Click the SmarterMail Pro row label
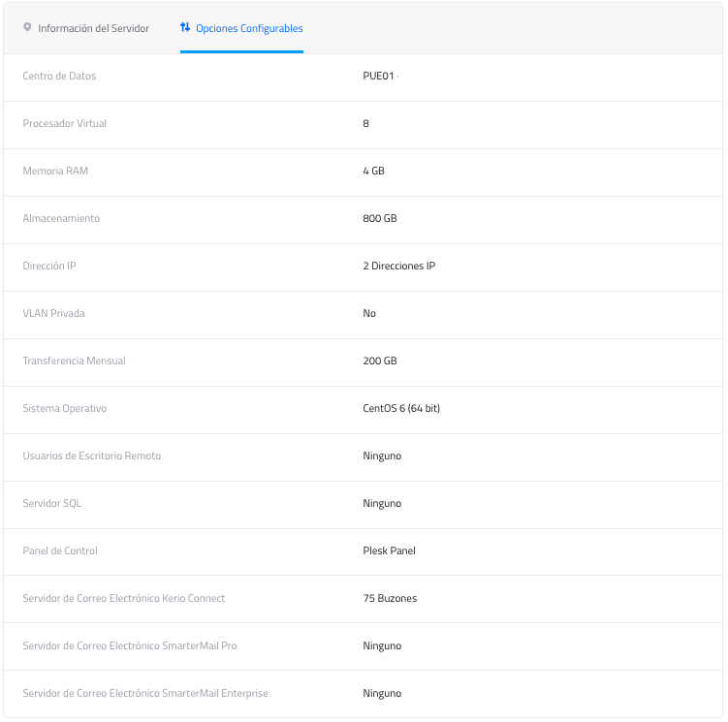 129,645
